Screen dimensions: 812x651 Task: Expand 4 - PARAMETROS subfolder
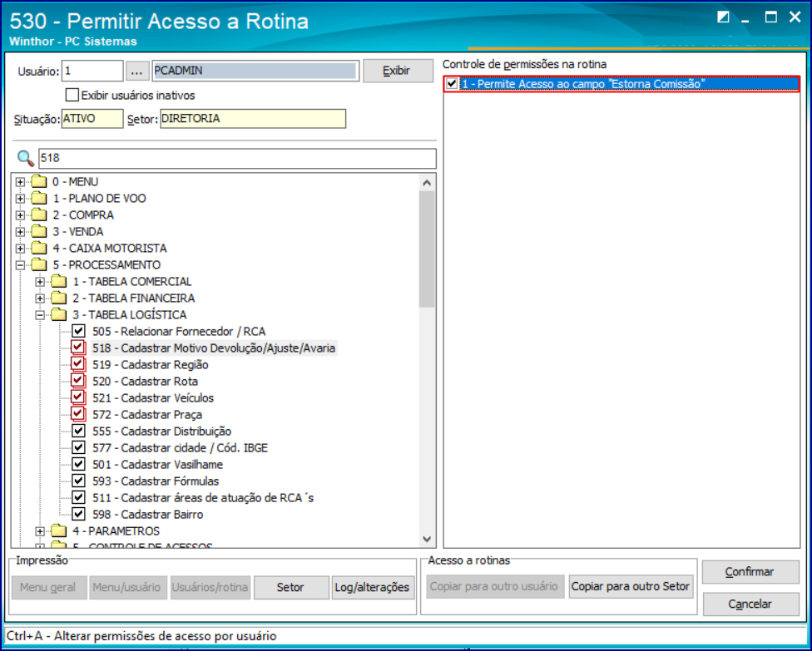[40, 531]
